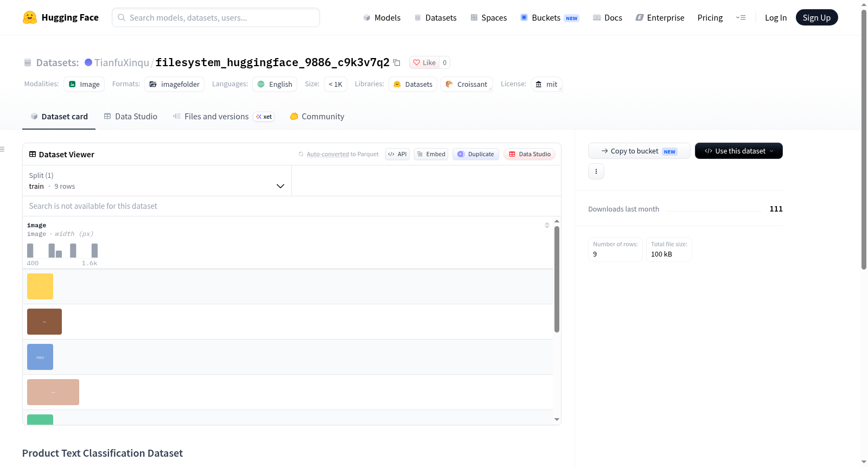
Task: Open the brown image thumbnail
Action: [44, 322]
